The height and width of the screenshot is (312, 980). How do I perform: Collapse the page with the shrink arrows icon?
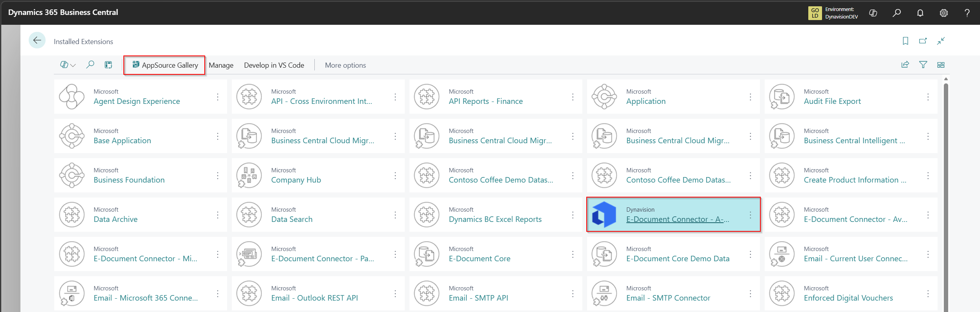pos(941,41)
